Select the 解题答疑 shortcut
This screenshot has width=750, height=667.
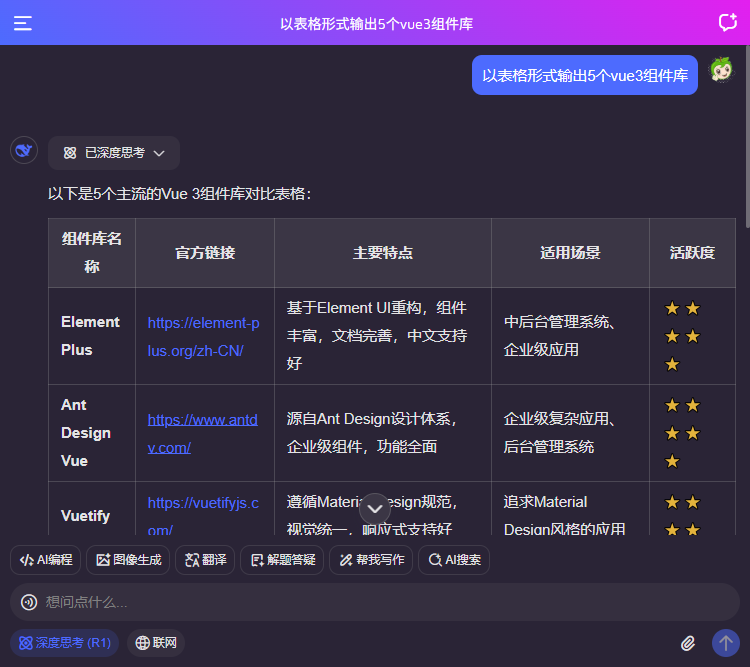pyautogui.click(x=282, y=560)
